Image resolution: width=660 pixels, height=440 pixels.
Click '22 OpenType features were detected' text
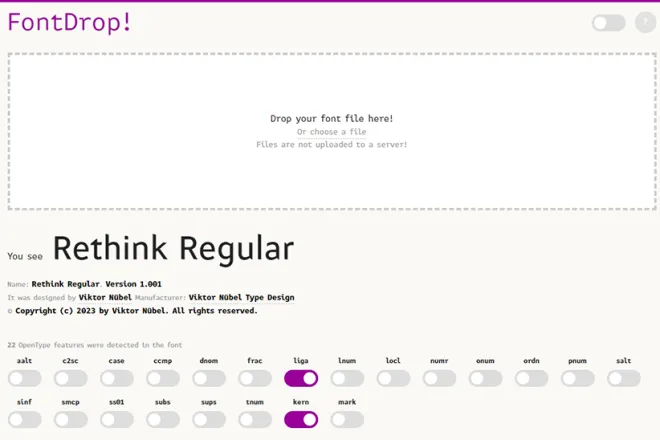click(95, 345)
